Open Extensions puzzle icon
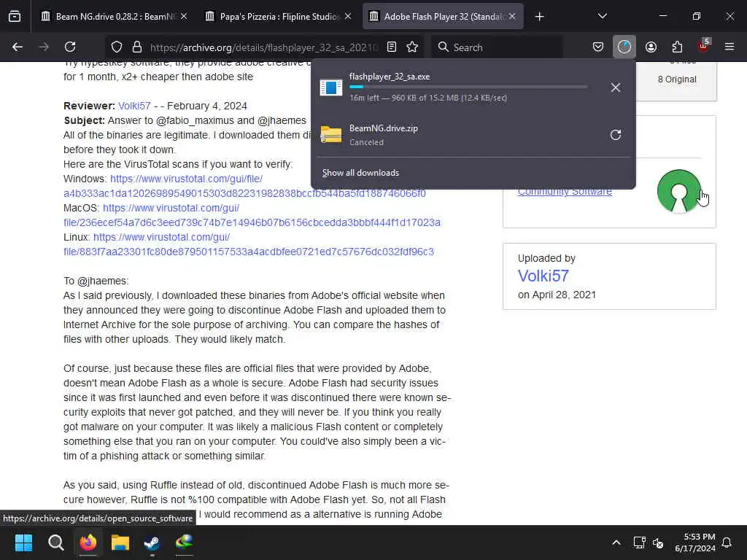Viewport: 747px width, 560px height. (x=677, y=47)
